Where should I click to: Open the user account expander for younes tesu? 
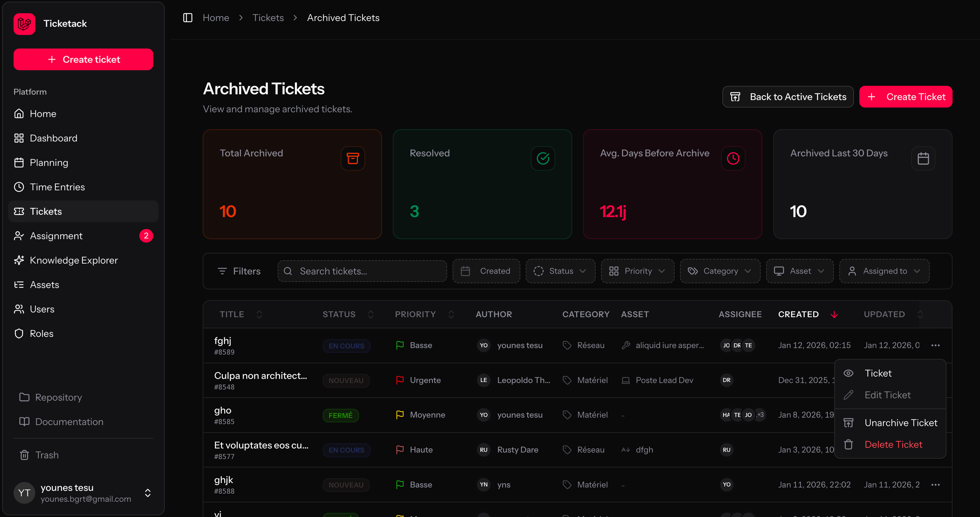pyautogui.click(x=147, y=493)
